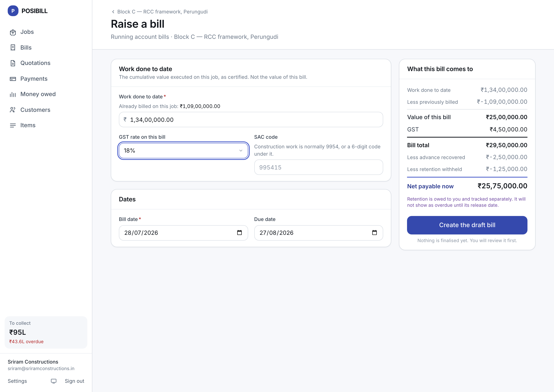
Task: Navigate to the Payments section
Action: pyautogui.click(x=46, y=79)
